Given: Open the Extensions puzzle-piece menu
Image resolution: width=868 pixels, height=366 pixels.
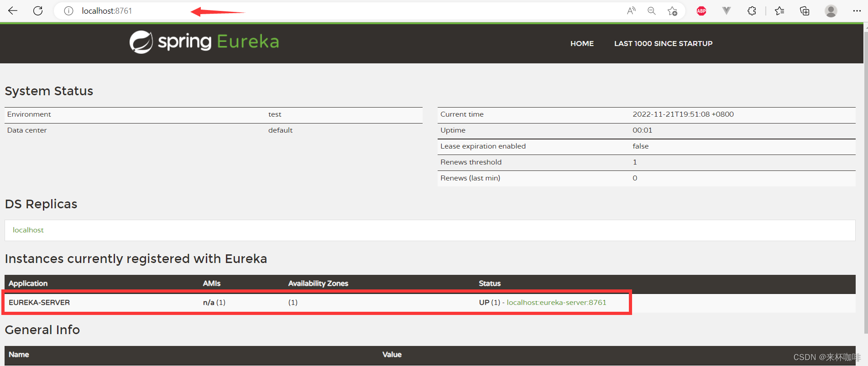Looking at the screenshot, I should click(752, 10).
